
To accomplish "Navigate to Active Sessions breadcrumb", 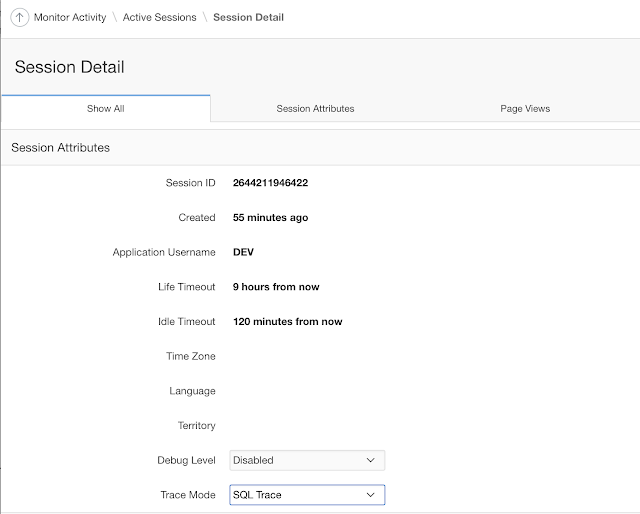I will (x=160, y=18).
